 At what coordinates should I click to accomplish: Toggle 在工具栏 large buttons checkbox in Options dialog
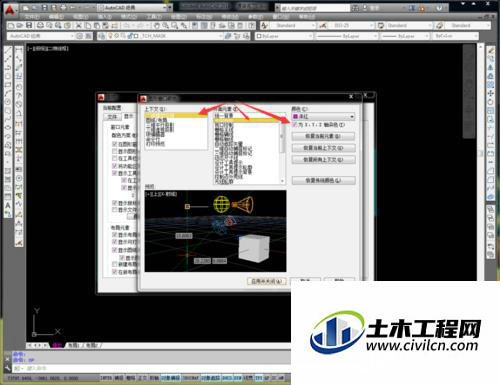[115, 158]
